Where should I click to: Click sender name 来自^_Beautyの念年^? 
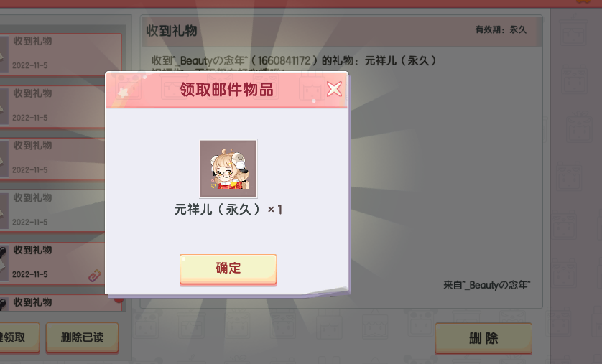pos(487,285)
